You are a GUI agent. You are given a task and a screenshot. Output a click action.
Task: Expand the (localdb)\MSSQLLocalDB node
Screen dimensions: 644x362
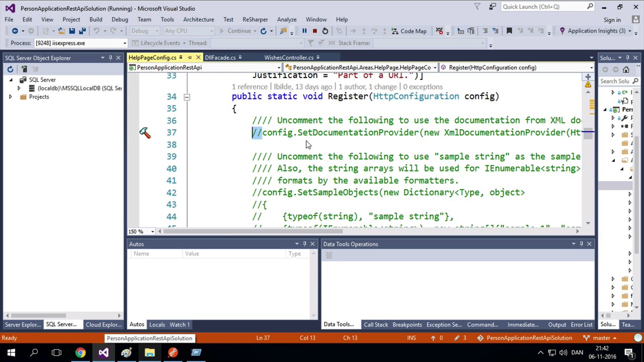(19, 88)
